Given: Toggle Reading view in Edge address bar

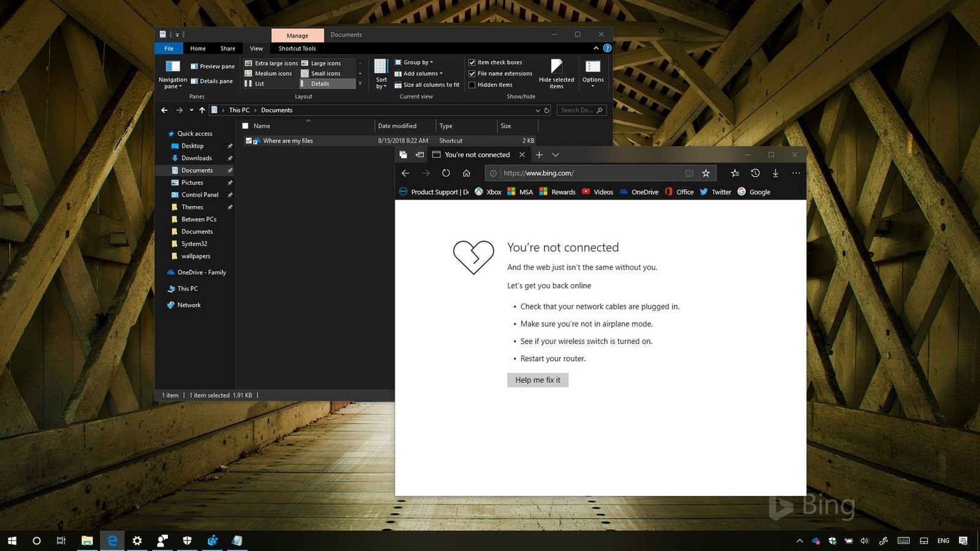Looking at the screenshot, I should [x=689, y=173].
